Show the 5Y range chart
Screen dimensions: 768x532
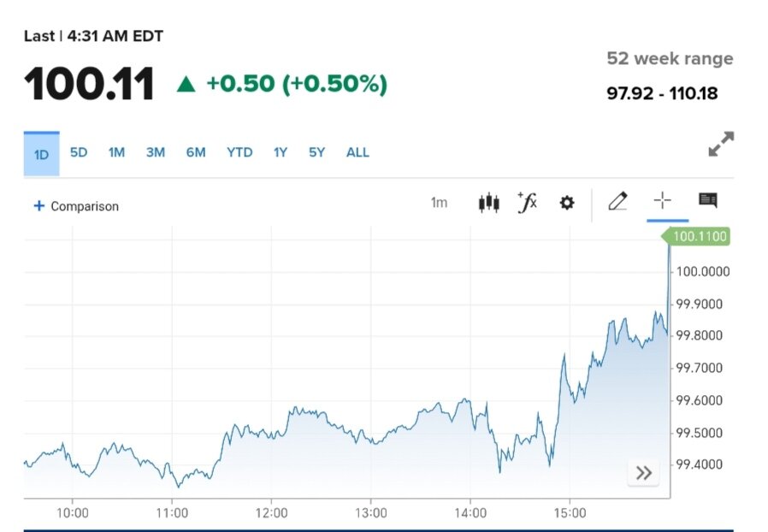click(317, 152)
